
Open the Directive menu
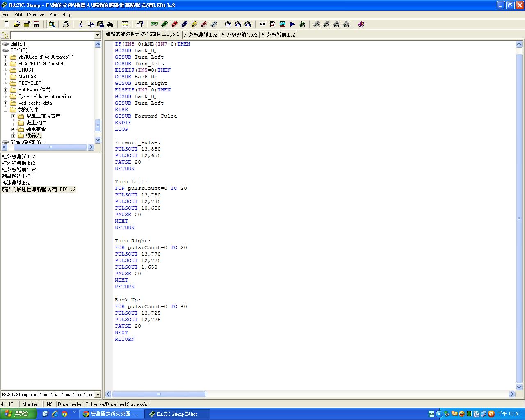coord(36,15)
